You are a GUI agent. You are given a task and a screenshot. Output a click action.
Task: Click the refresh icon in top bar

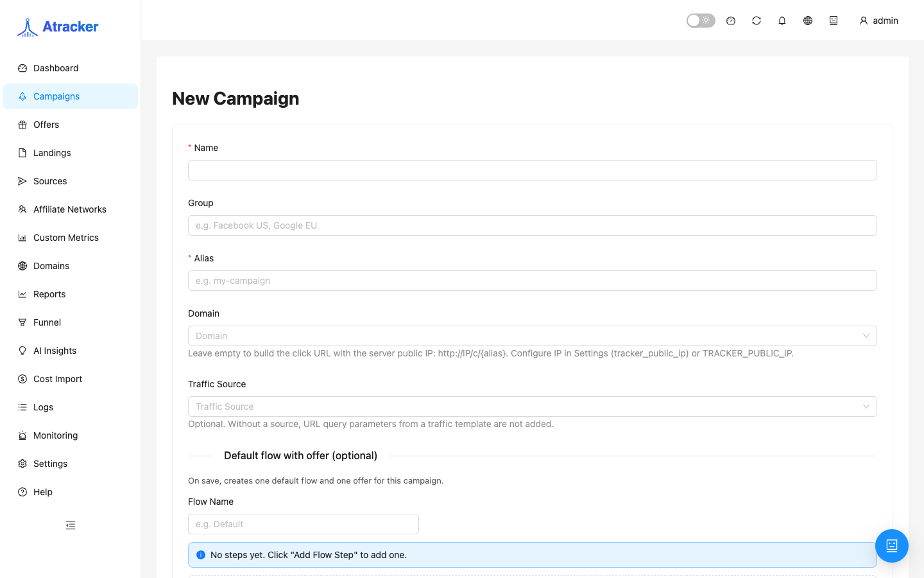click(757, 21)
